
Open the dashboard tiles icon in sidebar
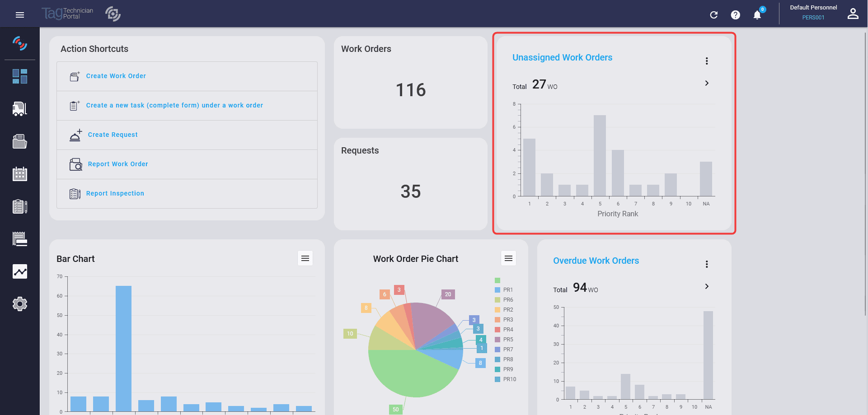20,76
